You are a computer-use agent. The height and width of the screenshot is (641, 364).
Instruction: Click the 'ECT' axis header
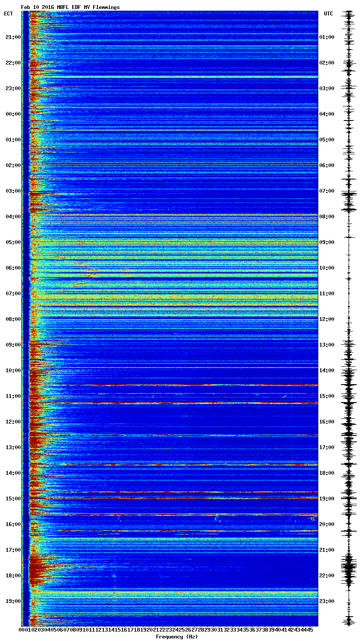[x=9, y=14]
